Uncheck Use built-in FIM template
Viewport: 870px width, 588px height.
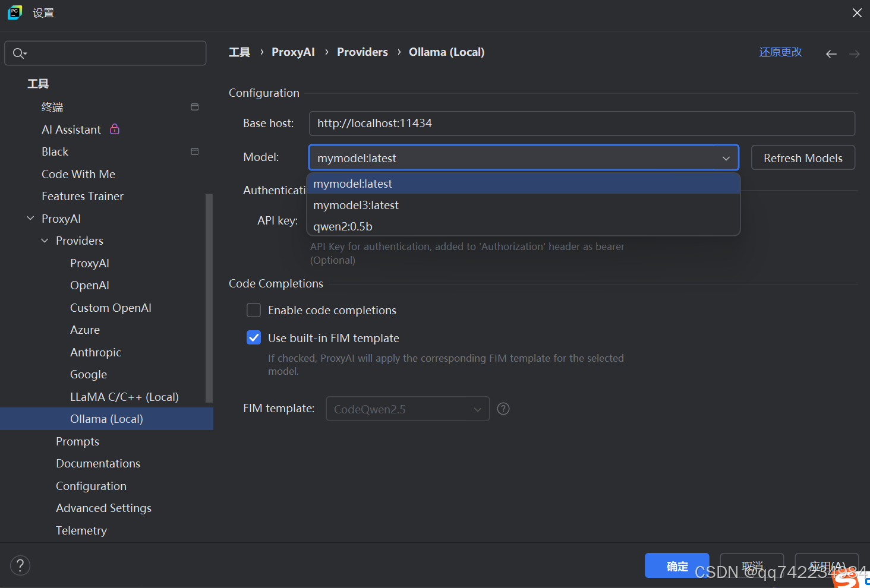(254, 338)
